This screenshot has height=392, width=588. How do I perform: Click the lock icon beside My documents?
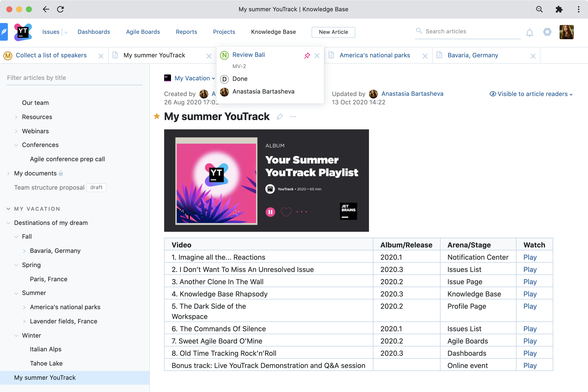(61, 173)
